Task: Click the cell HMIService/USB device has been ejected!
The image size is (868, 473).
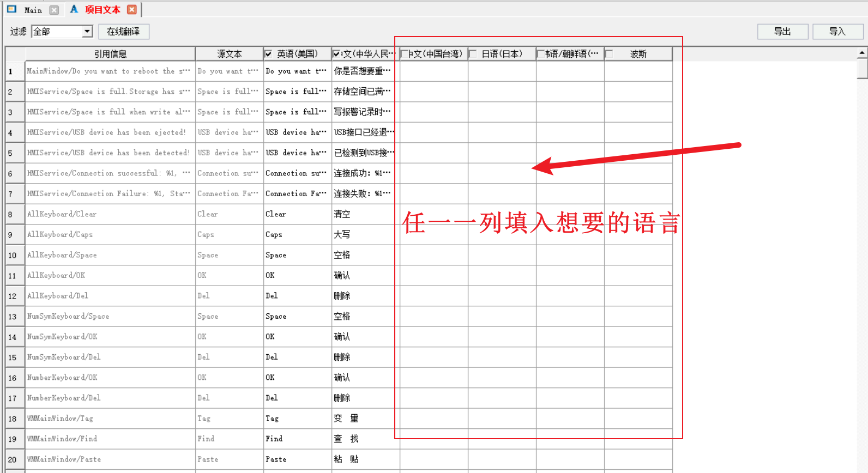Action: click(110, 132)
